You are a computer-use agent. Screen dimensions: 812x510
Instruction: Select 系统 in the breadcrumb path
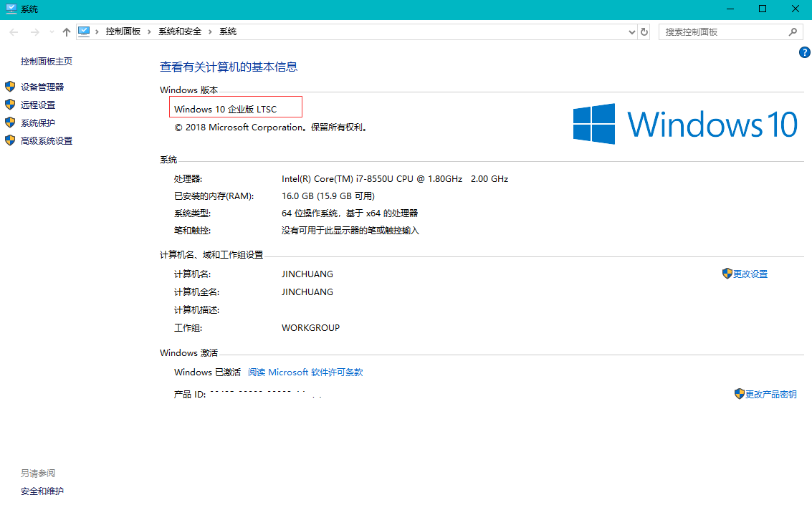click(228, 32)
